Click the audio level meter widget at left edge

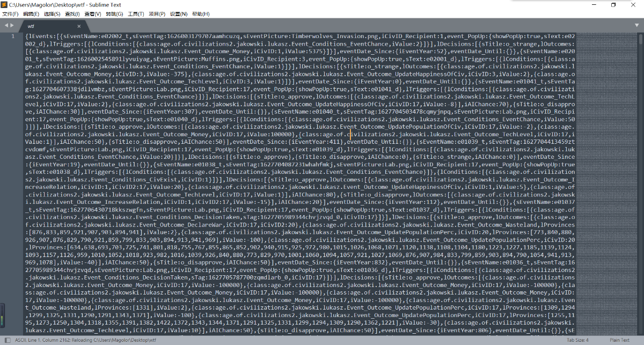pyautogui.click(x=2, y=315)
